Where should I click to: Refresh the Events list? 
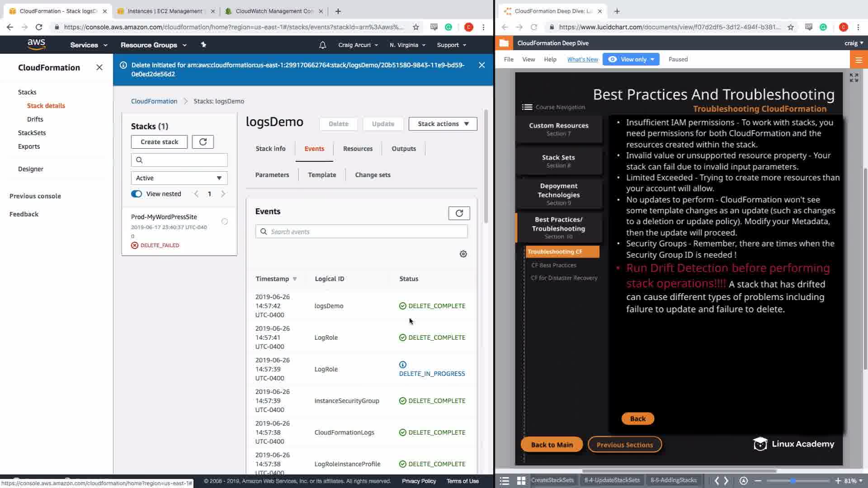pyautogui.click(x=459, y=213)
